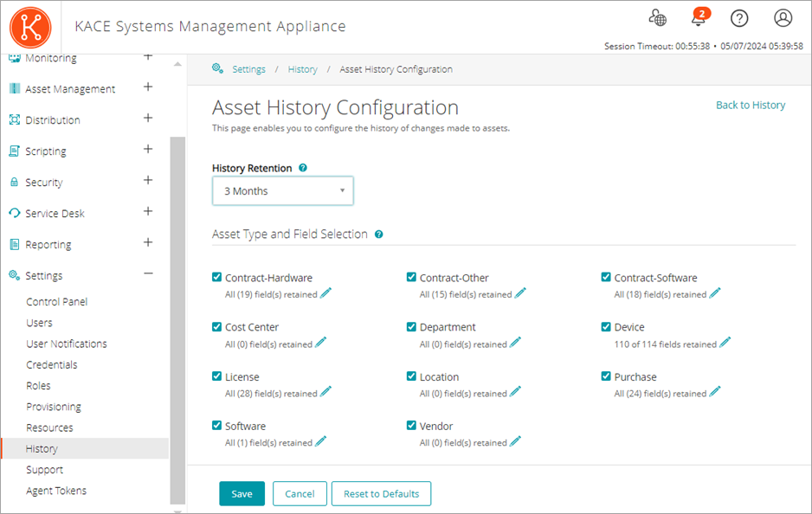This screenshot has height=514, width=812.
Task: Open the History Retention dropdown
Action: click(x=282, y=190)
